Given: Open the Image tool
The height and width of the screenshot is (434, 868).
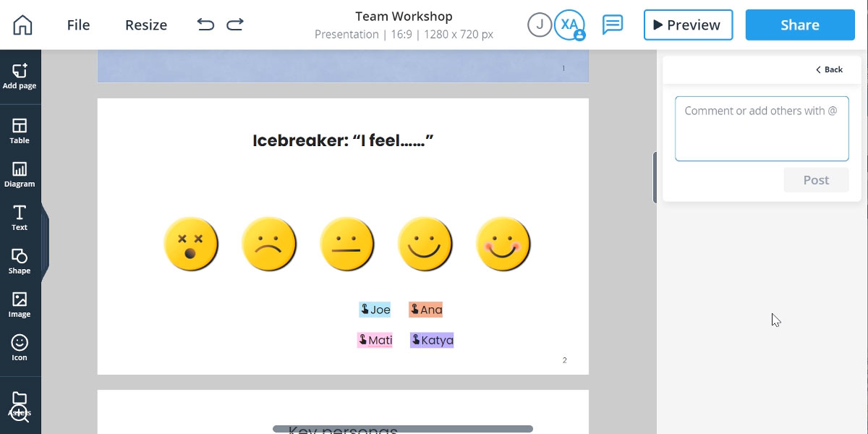Looking at the screenshot, I should point(20,305).
